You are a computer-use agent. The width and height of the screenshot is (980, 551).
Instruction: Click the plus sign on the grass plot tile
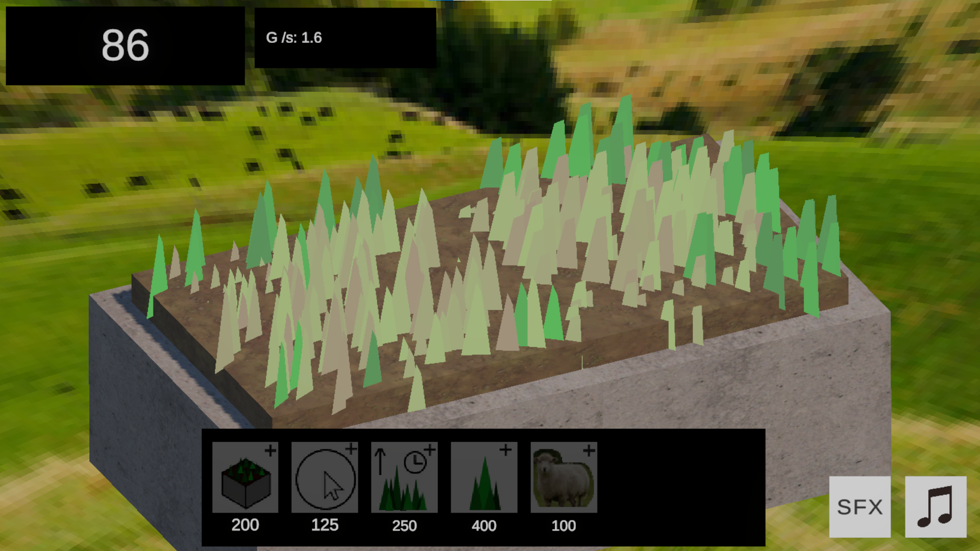tap(271, 450)
